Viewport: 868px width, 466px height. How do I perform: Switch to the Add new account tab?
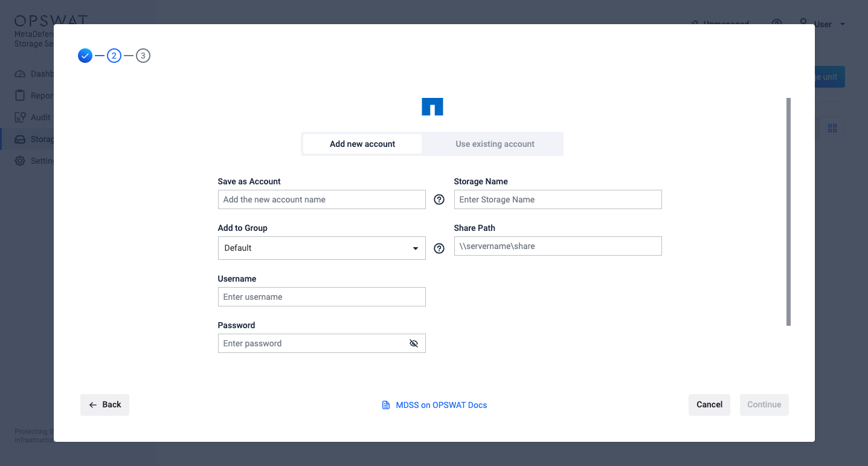(362, 144)
